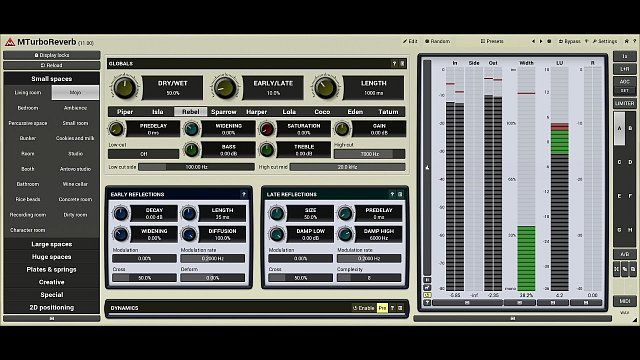Open Globals panel menu icon
Screen dimensions: 640x360
click(x=402, y=64)
